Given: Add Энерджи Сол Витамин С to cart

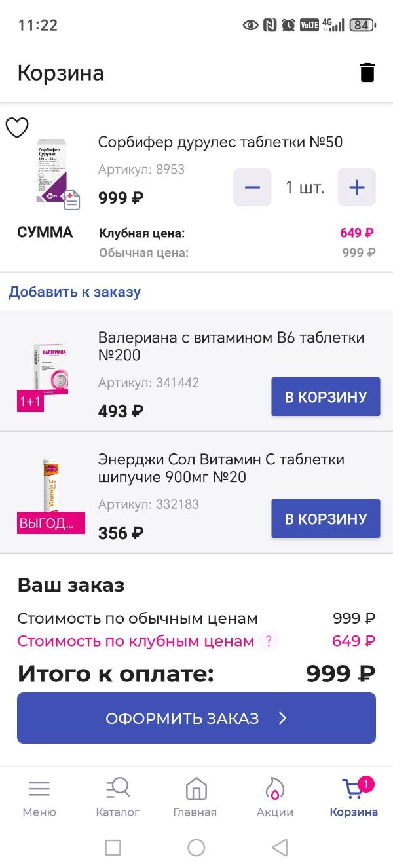Looking at the screenshot, I should click(x=326, y=518).
